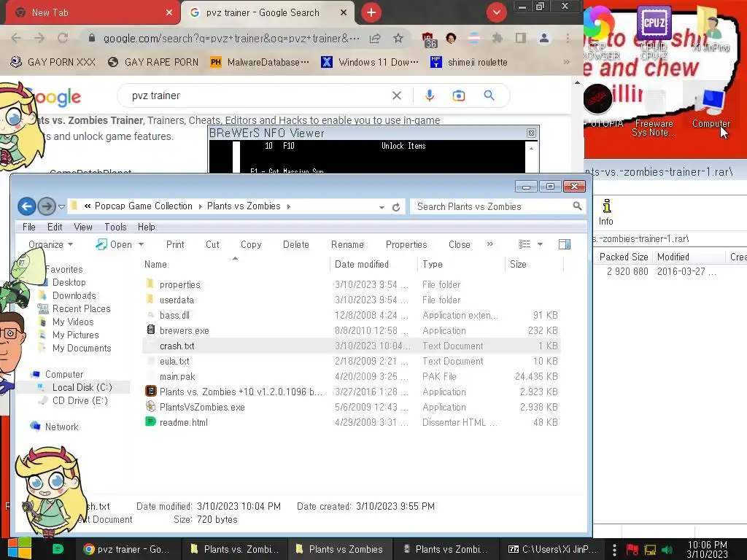
Task: Click the Cut toolbar button
Action: 212,244
